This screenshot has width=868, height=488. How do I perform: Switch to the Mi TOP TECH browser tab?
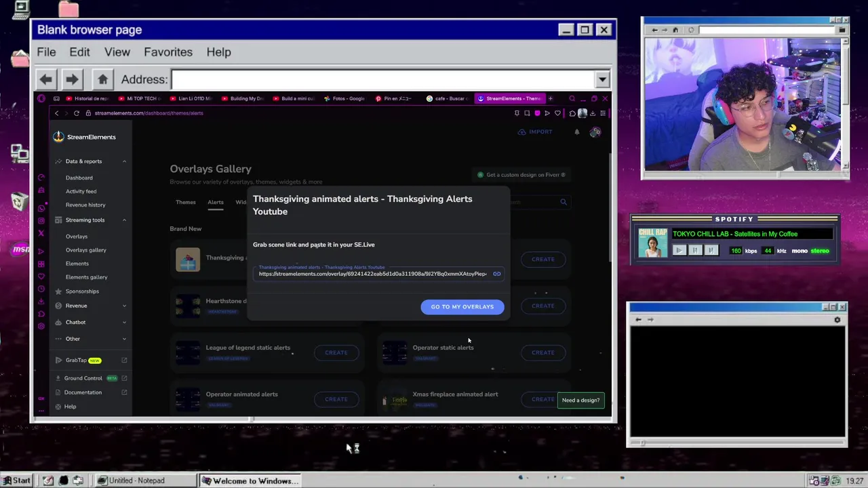tap(138, 98)
